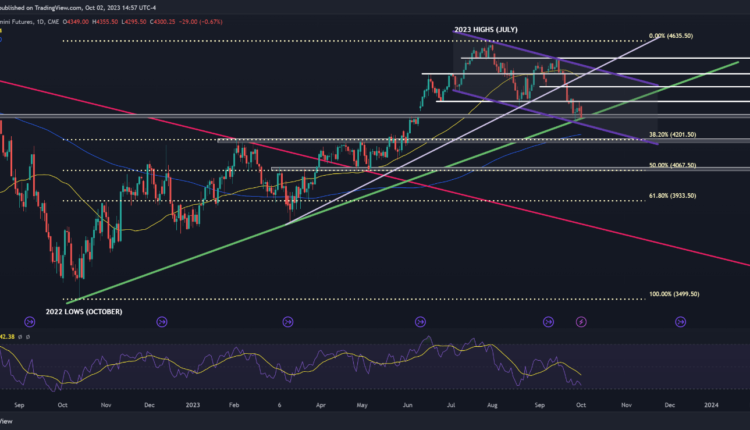This screenshot has width=750, height=430.
Task: Click the 38.20% (4201.50) Fibonacci label
Action: (x=671, y=134)
